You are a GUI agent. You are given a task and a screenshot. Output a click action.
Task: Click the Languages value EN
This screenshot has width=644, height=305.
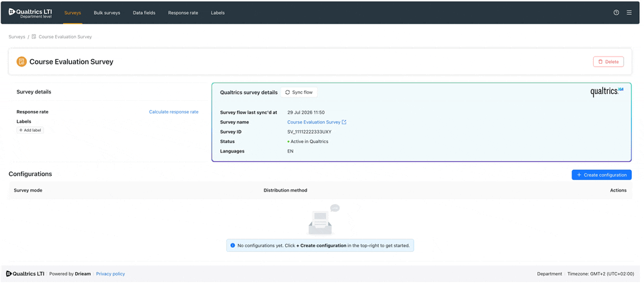point(290,151)
